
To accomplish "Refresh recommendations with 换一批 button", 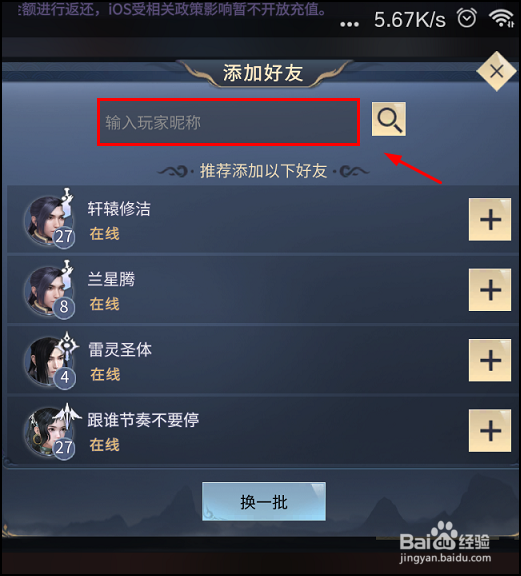I will pyautogui.click(x=264, y=501).
